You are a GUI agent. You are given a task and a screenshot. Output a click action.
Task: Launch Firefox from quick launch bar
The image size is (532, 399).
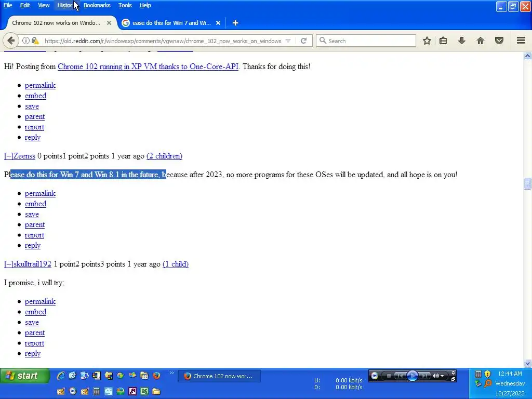[x=156, y=376]
